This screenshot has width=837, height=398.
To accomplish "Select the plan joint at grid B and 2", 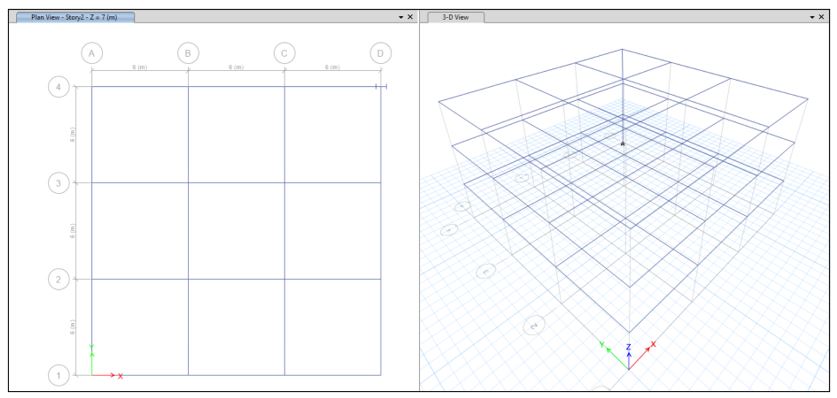I will point(188,279).
